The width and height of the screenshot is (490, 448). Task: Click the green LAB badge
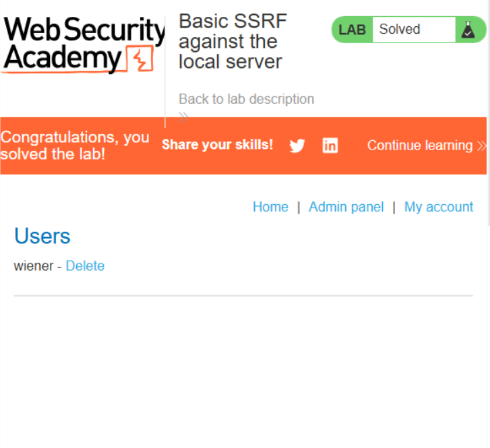point(352,30)
